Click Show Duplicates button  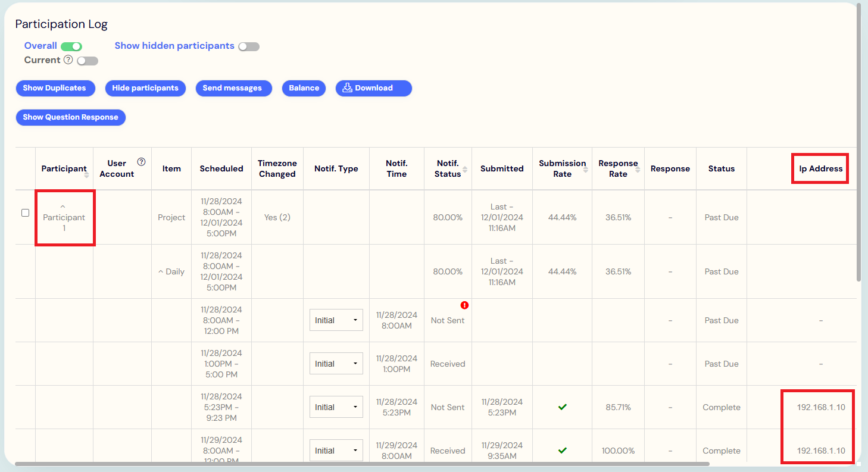coord(55,88)
